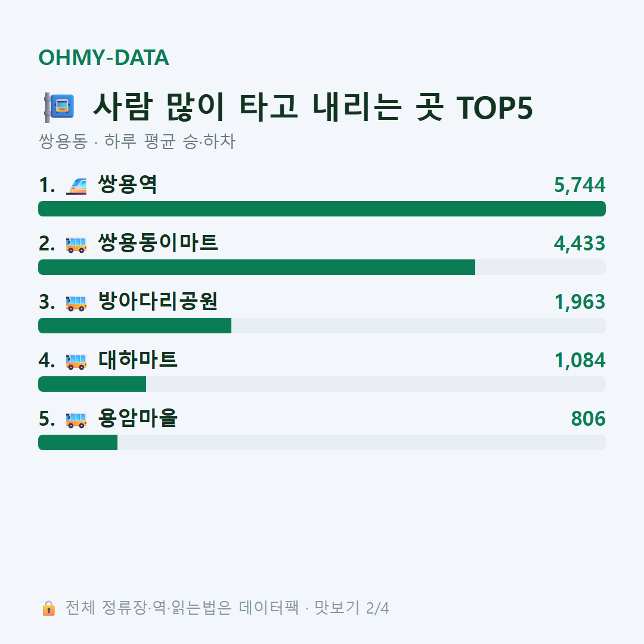
Task: Click the bus icon beside 용암마을
Action: [76, 419]
